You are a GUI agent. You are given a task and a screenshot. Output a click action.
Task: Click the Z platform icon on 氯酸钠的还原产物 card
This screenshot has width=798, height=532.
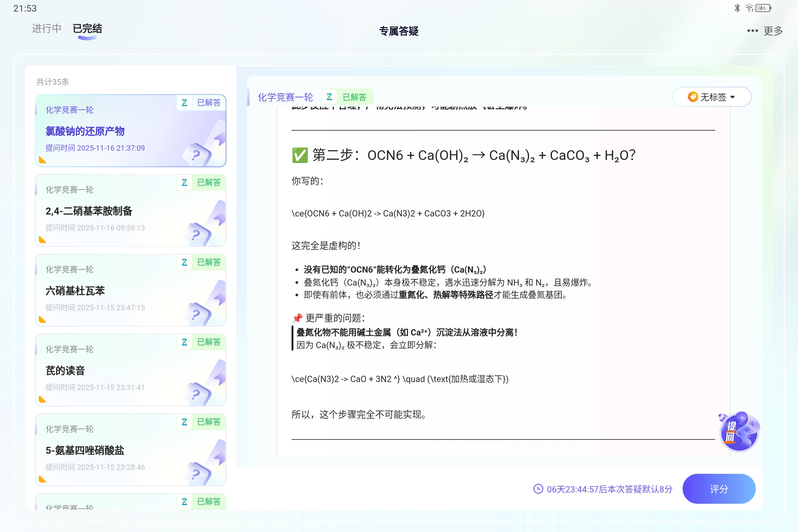(x=185, y=103)
